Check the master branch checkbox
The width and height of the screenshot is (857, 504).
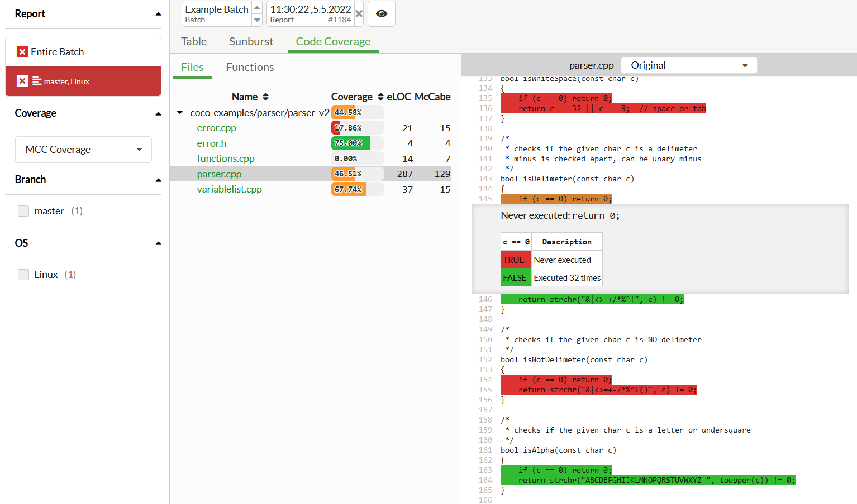(23, 211)
